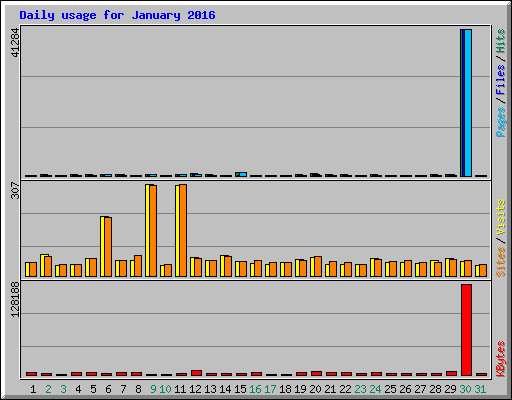Screen dimensions: 512x400
Task: Click the green day 31 x-axis label
Action: point(480,389)
